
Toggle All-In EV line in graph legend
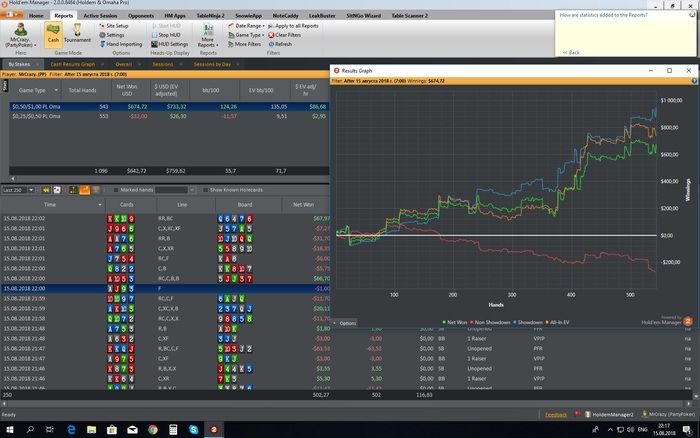pos(557,322)
